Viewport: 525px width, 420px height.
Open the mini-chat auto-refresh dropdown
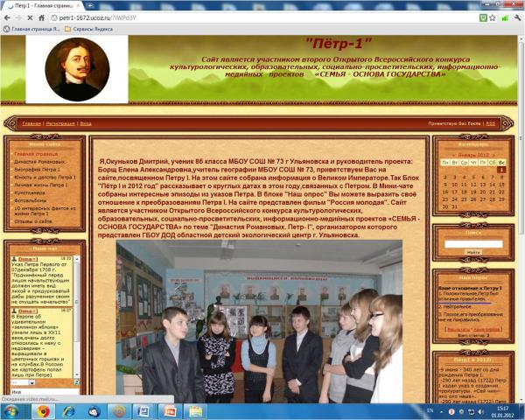tap(23, 382)
